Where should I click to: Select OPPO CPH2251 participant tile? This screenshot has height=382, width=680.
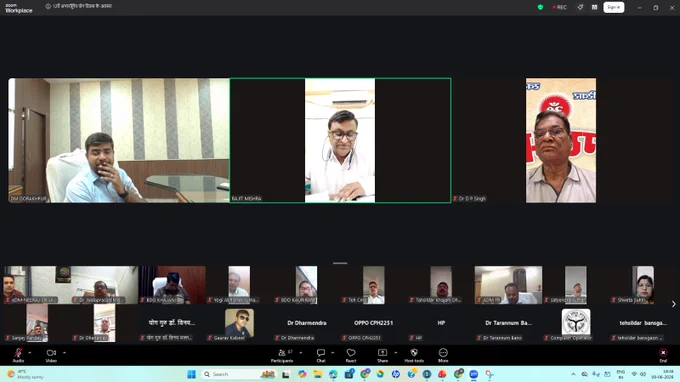click(x=373, y=323)
